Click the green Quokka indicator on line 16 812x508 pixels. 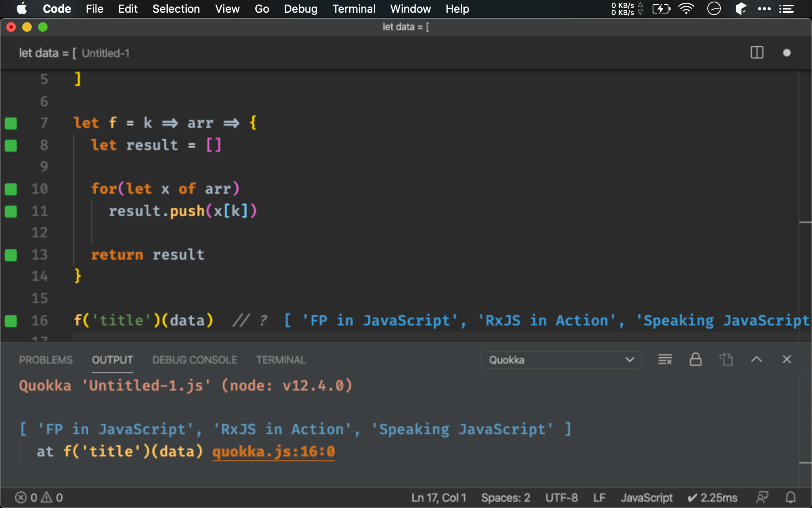point(11,321)
